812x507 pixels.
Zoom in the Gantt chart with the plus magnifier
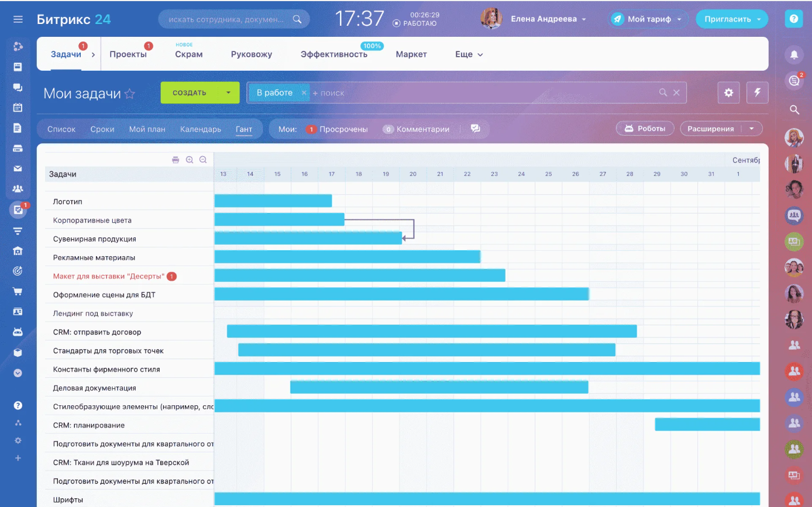pyautogui.click(x=190, y=160)
